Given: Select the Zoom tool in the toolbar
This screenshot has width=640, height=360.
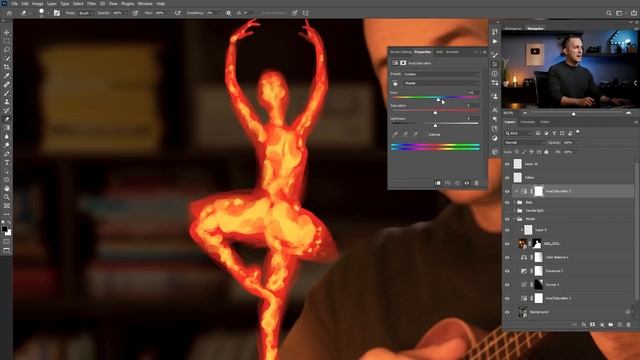Looking at the screenshot, I should pos(7,197).
